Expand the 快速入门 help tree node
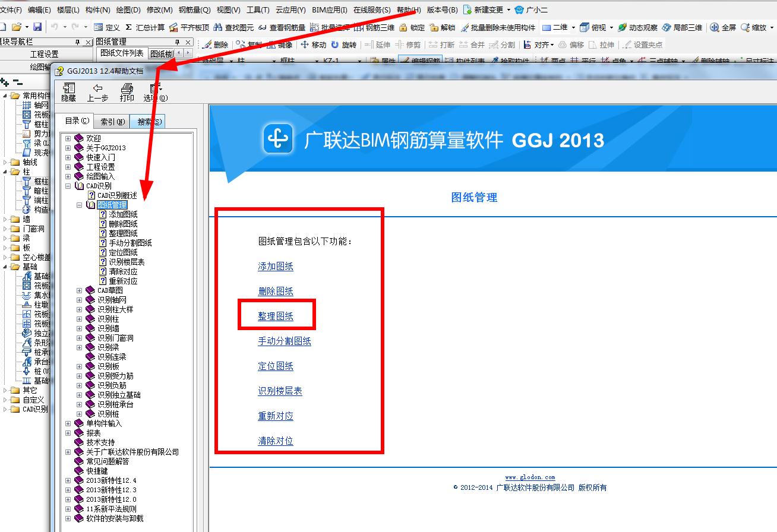The image size is (777, 532). [x=68, y=157]
